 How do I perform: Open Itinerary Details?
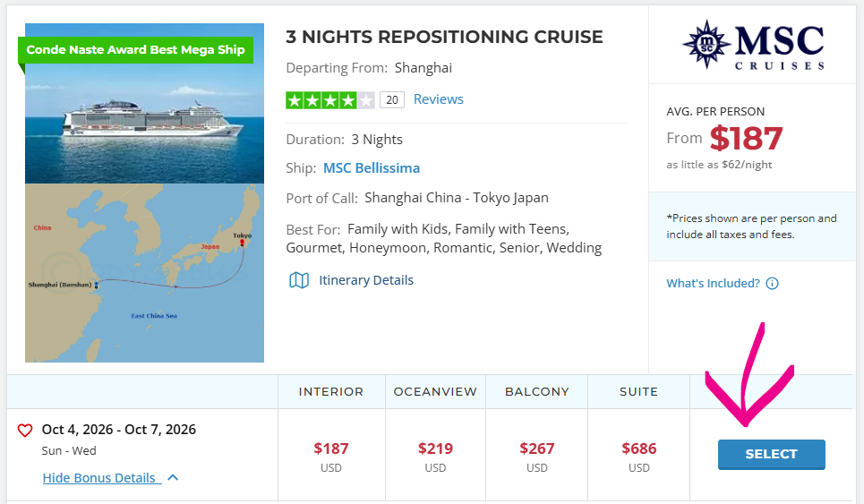pyautogui.click(x=366, y=280)
